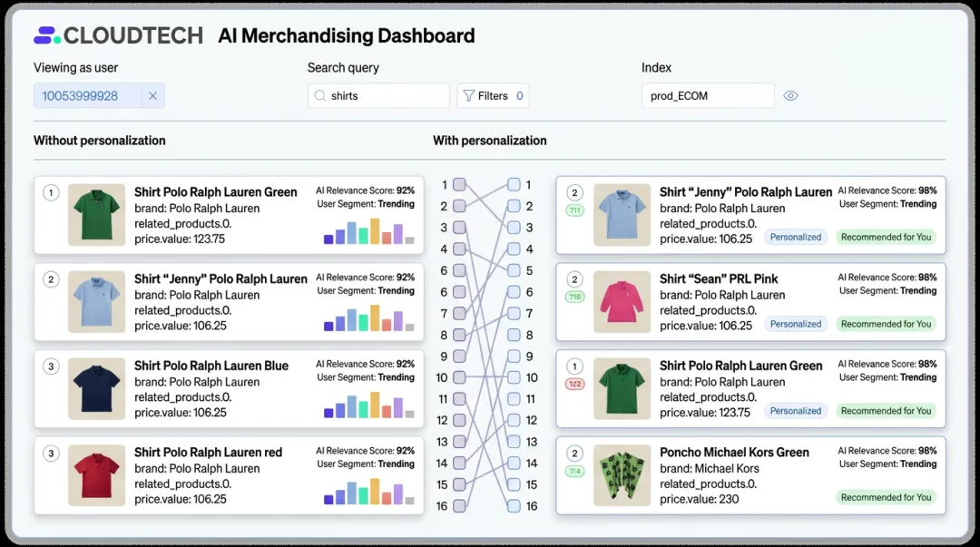
Task: Open the red polo shirt thumbnail
Action: point(96,475)
